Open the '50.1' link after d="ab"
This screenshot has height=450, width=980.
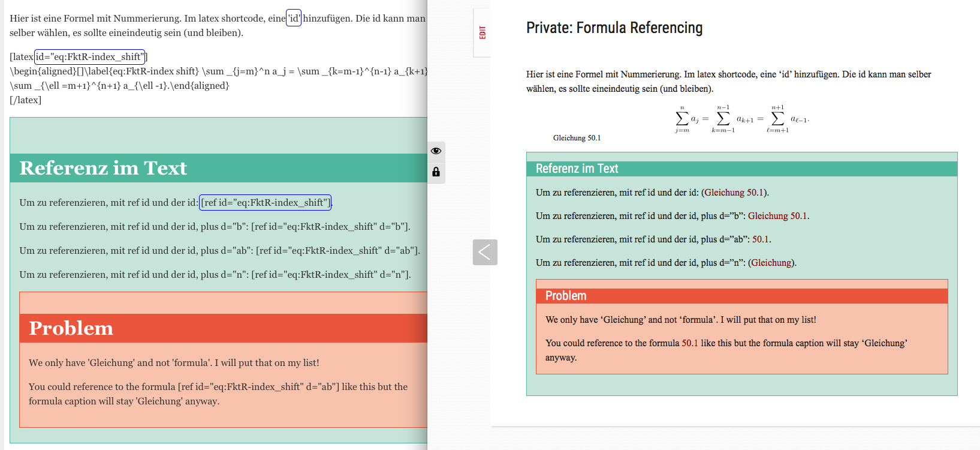[761, 239]
